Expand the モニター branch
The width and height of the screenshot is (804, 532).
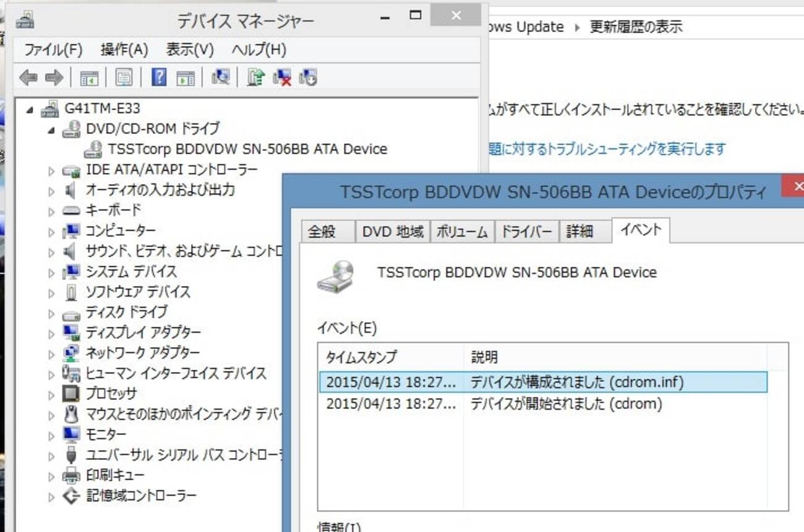click(x=51, y=435)
